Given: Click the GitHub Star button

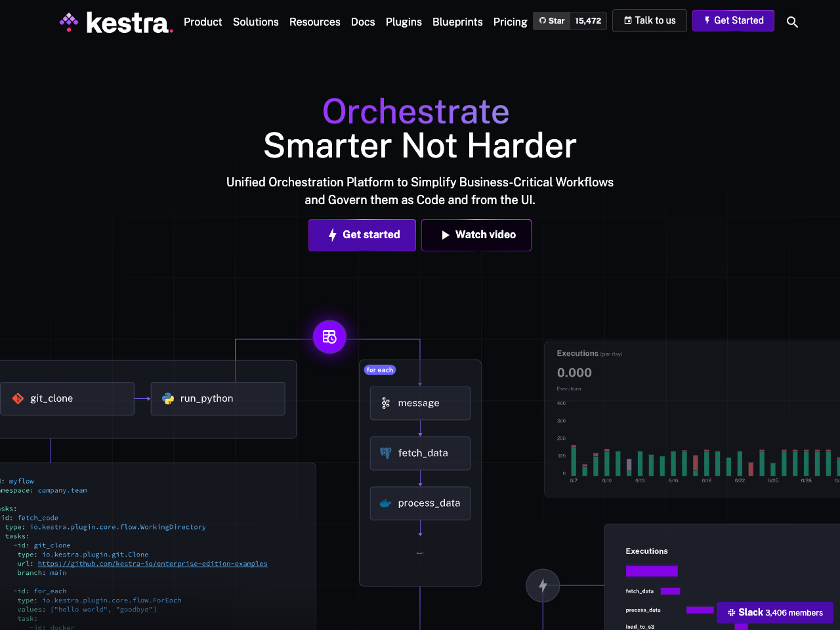Looking at the screenshot, I should (x=552, y=21).
